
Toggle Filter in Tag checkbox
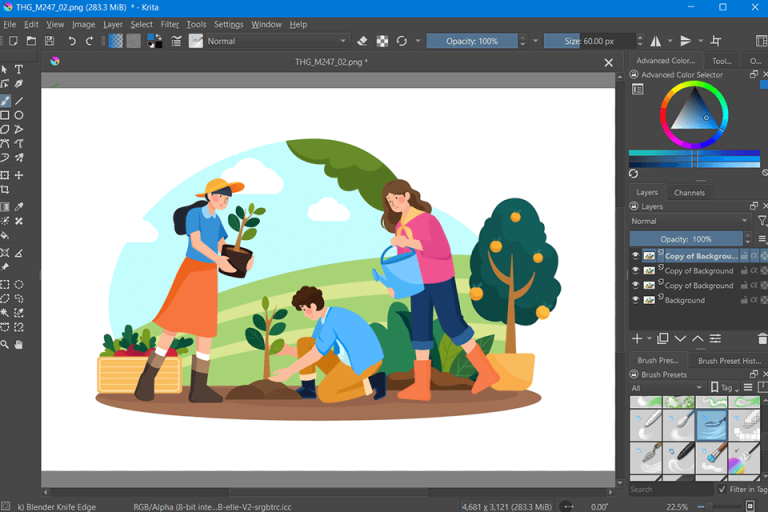click(721, 489)
